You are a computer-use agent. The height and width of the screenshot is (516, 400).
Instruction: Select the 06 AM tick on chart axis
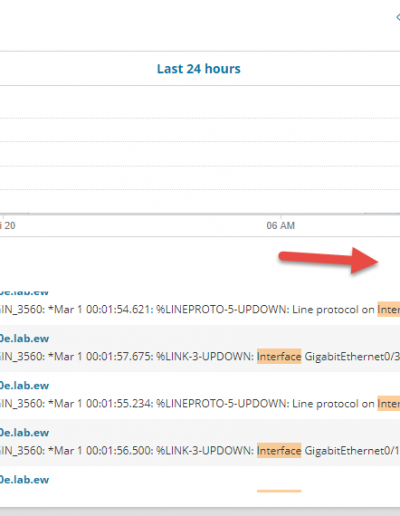[x=280, y=226]
